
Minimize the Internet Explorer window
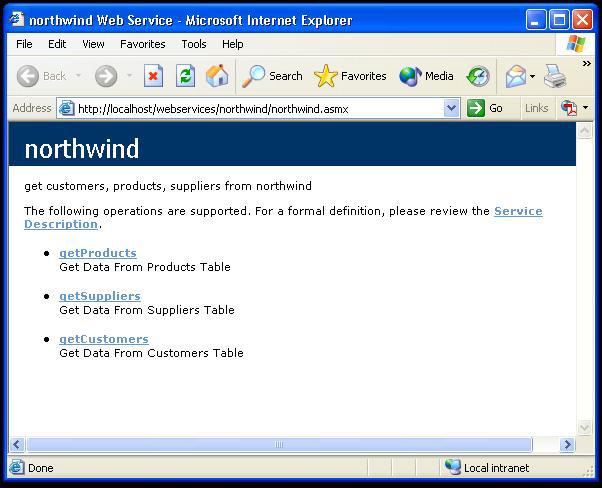[536, 19]
